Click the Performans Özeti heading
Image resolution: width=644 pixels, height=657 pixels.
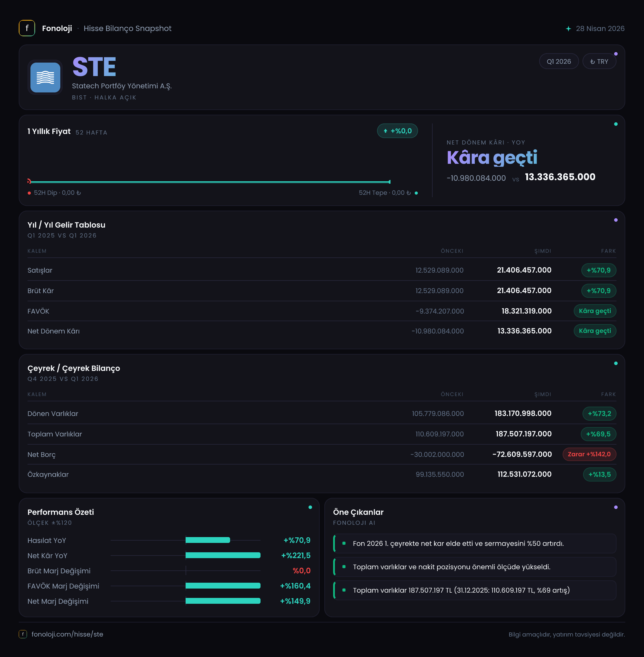(x=61, y=512)
